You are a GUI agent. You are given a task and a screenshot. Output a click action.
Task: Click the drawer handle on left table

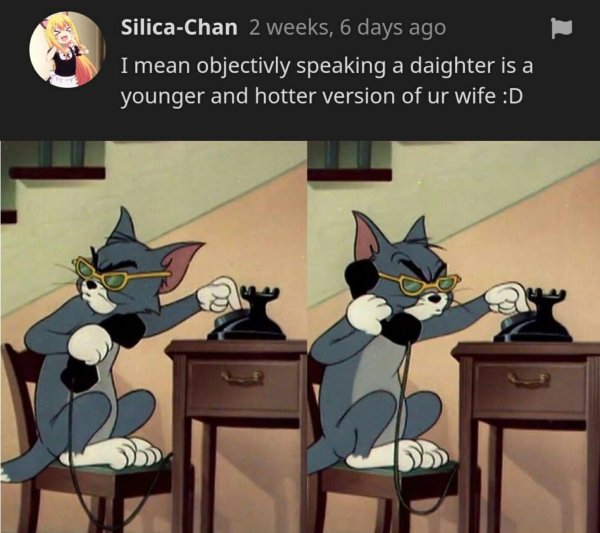pyautogui.click(x=242, y=377)
